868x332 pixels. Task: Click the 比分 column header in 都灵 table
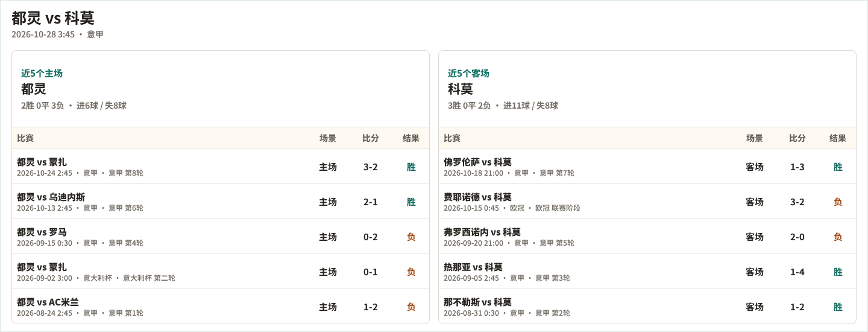click(x=371, y=138)
